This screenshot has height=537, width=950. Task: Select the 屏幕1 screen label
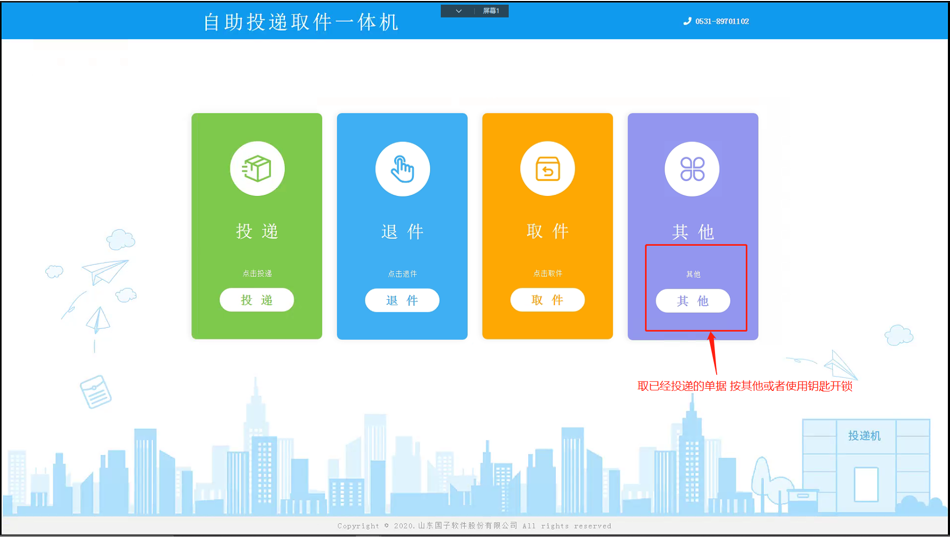click(491, 11)
